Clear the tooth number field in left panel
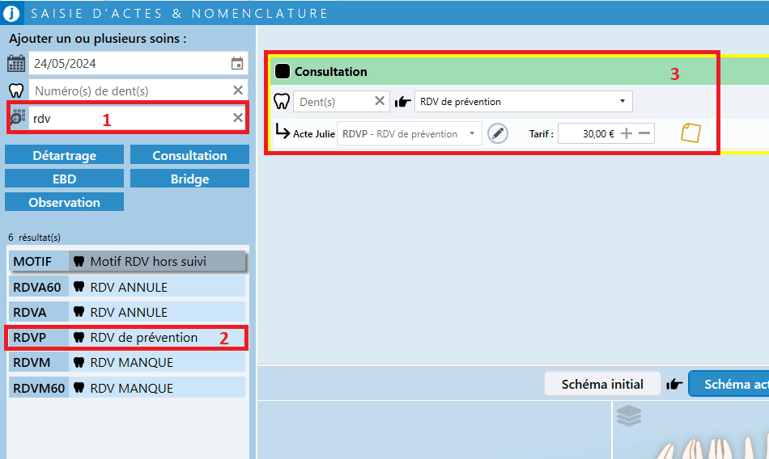Viewport: 769px width, 459px height. (x=238, y=91)
